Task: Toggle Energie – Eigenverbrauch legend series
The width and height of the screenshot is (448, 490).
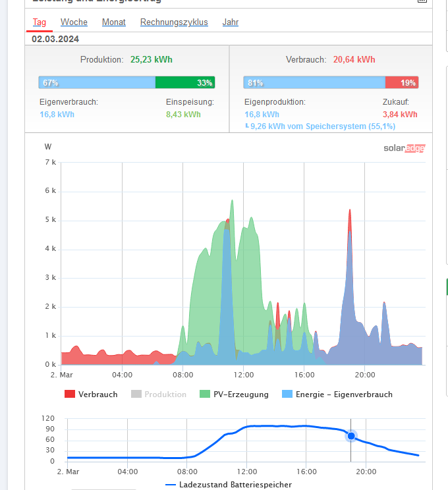Action: point(337,395)
